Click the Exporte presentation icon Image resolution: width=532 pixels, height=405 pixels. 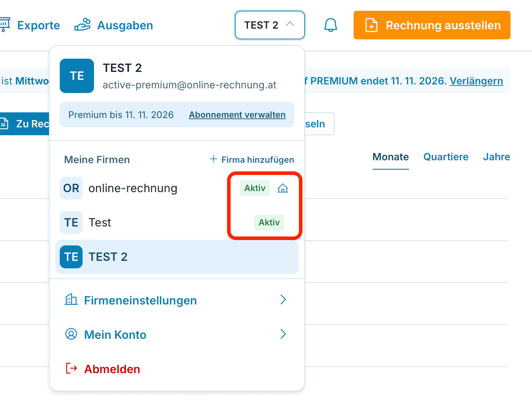[5, 25]
